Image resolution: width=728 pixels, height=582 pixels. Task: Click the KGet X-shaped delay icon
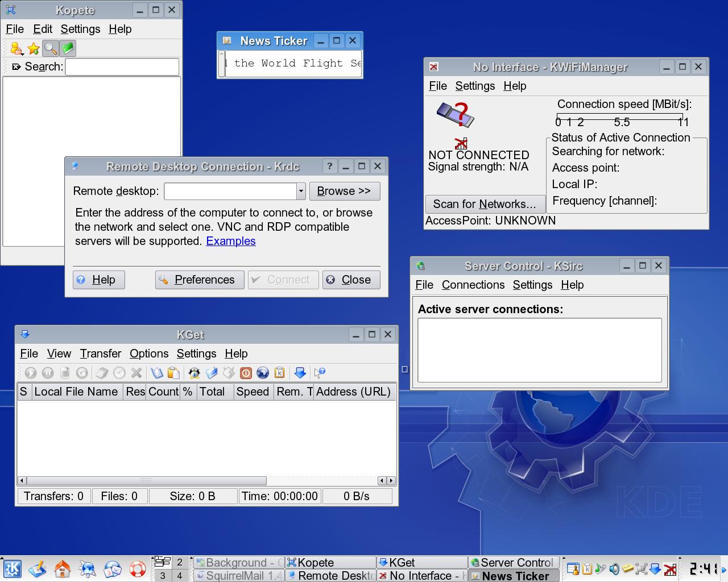tap(136, 373)
